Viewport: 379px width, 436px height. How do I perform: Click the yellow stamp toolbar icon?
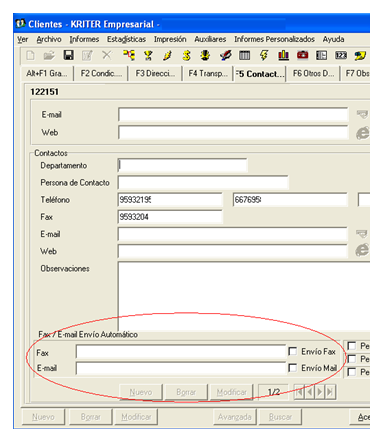pyautogui.click(x=205, y=55)
